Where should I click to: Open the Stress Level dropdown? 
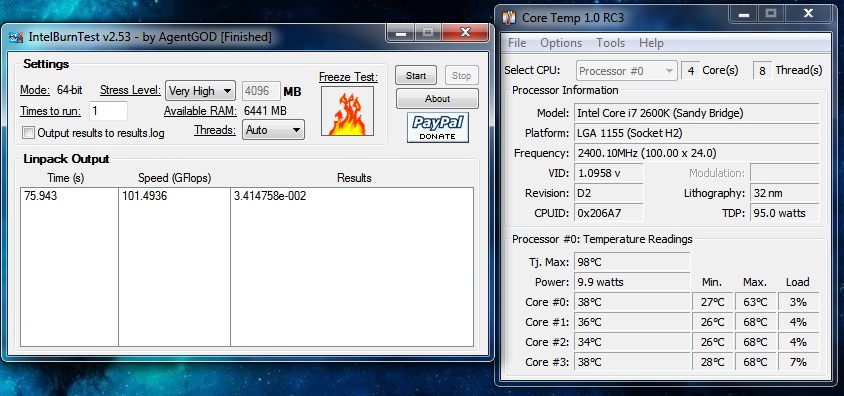coord(200,91)
